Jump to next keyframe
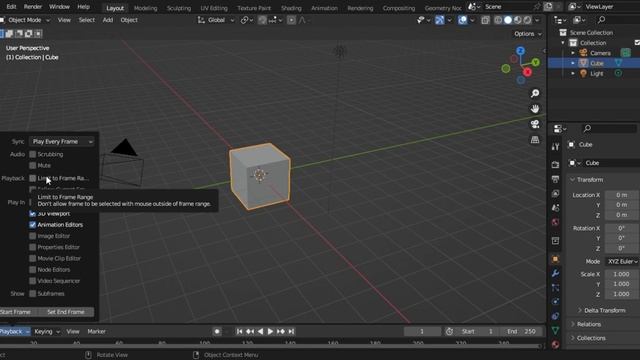Screen dimensions: 640x360 [281, 331]
